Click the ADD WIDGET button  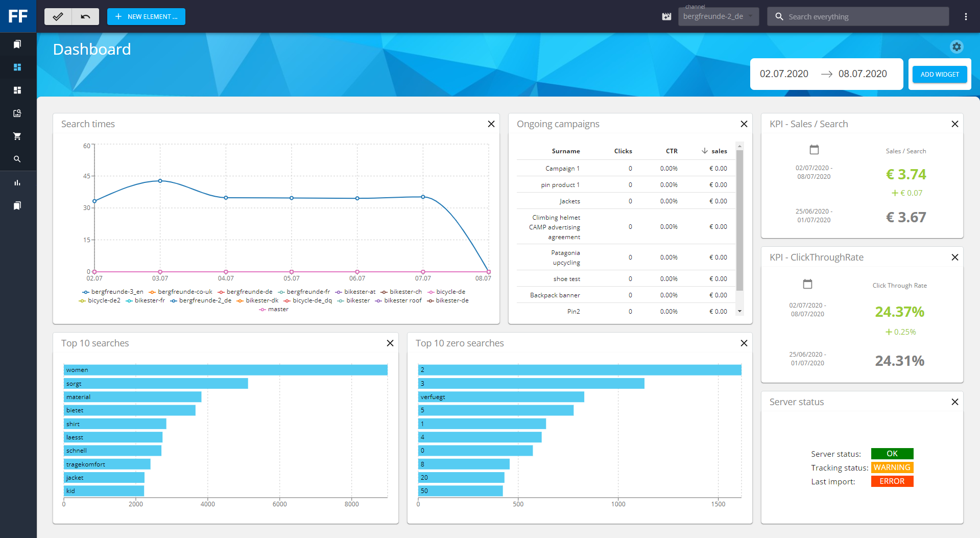939,74
